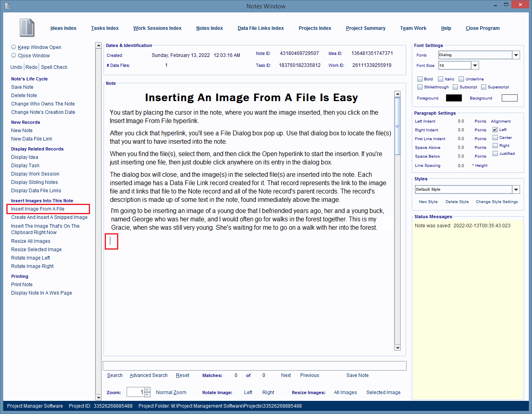Enable the Bold checkbox
Screen dimensions: 532x414
[420, 79]
